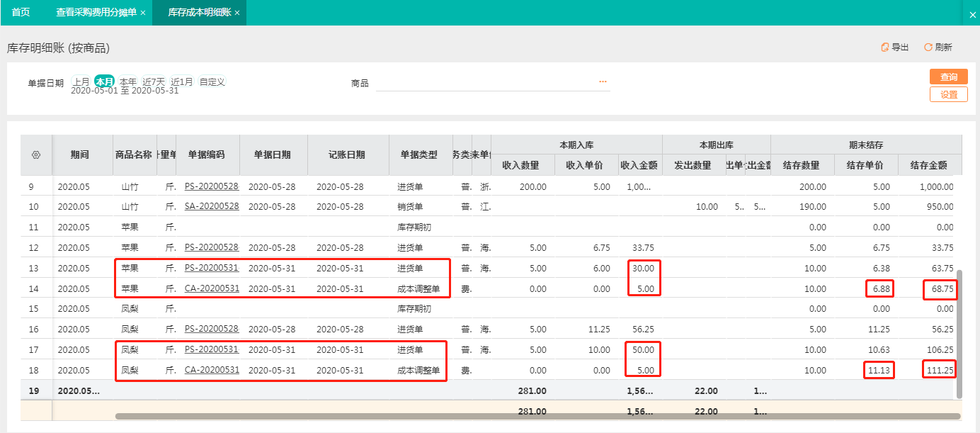Open the column settings gear icon
980x433 pixels.
(37, 154)
